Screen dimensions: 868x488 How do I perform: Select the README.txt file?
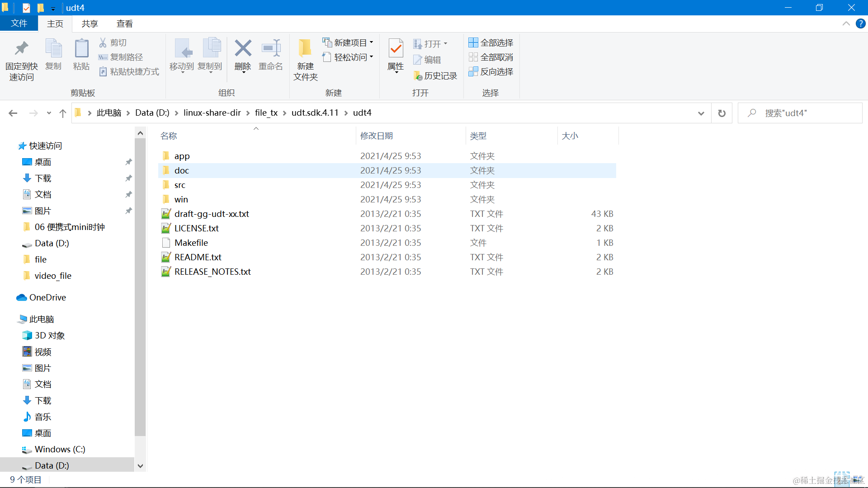point(198,257)
